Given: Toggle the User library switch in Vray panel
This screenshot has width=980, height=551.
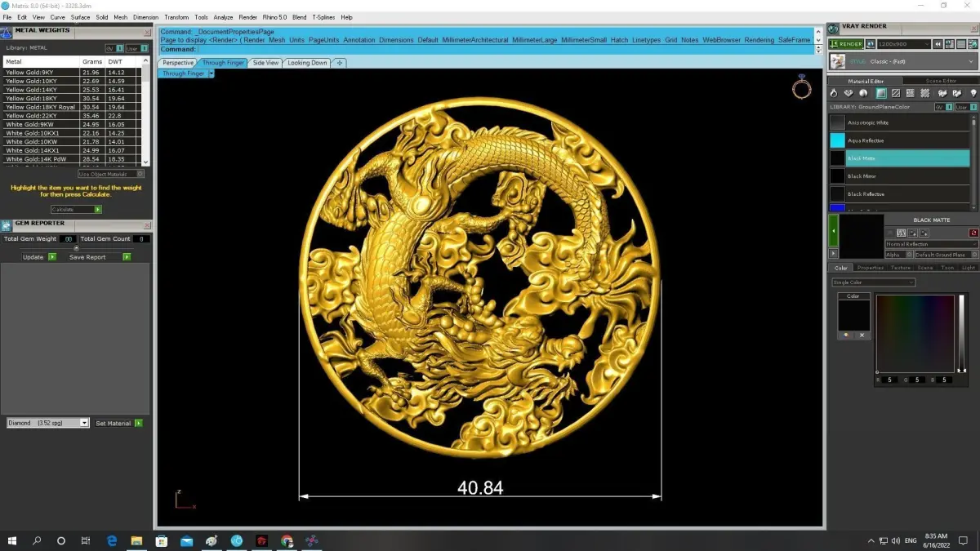Looking at the screenshot, I should (x=965, y=107).
